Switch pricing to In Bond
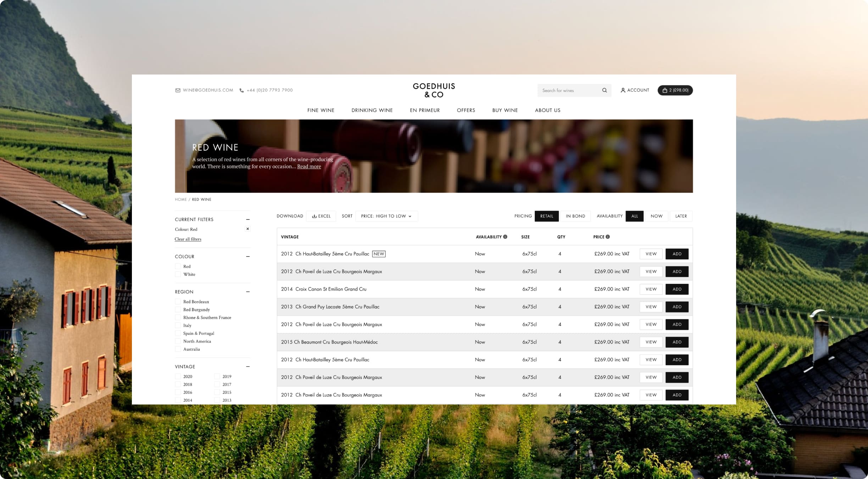Viewport: 868px width, 479px height. point(575,216)
